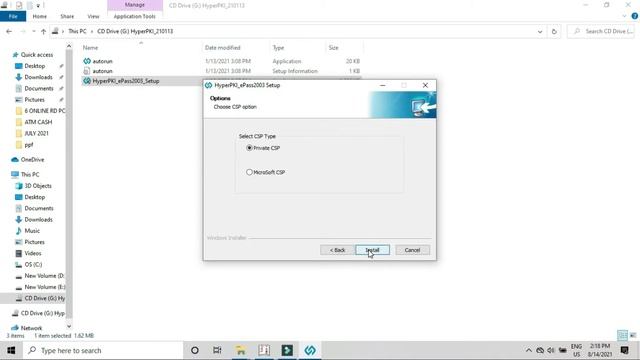
Task: Open the ppf folder
Action: tap(29, 144)
